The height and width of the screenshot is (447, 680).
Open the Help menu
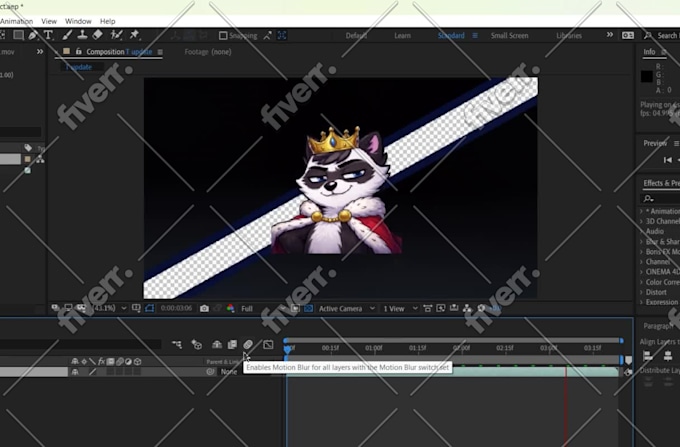(x=108, y=21)
